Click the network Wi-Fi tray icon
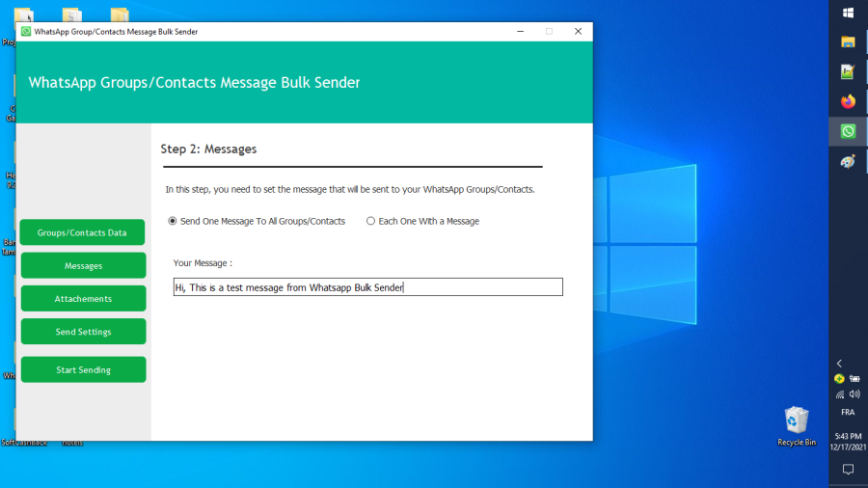868x488 pixels. [x=840, y=394]
